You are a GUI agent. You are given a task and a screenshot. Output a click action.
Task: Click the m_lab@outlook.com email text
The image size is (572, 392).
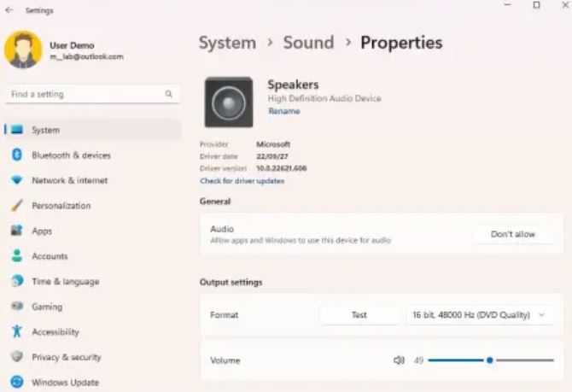click(86, 56)
